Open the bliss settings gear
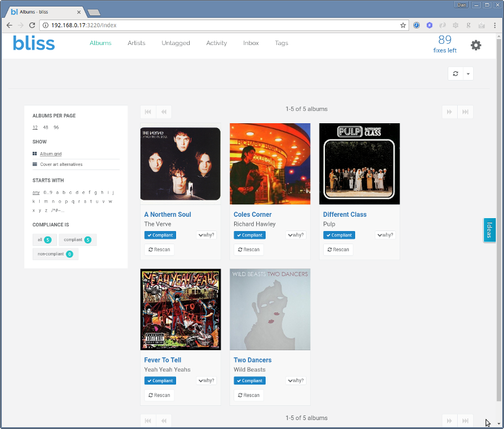Viewport: 504px width, 429px height. pos(476,45)
